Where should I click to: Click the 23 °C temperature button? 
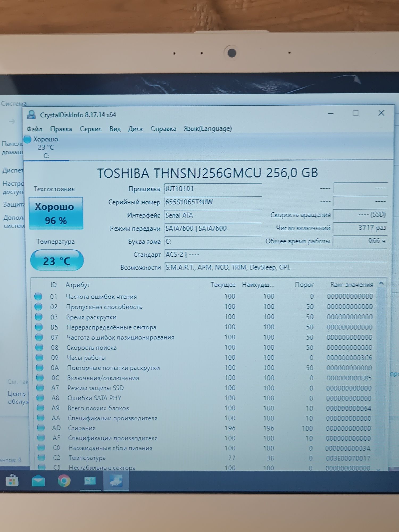57,261
